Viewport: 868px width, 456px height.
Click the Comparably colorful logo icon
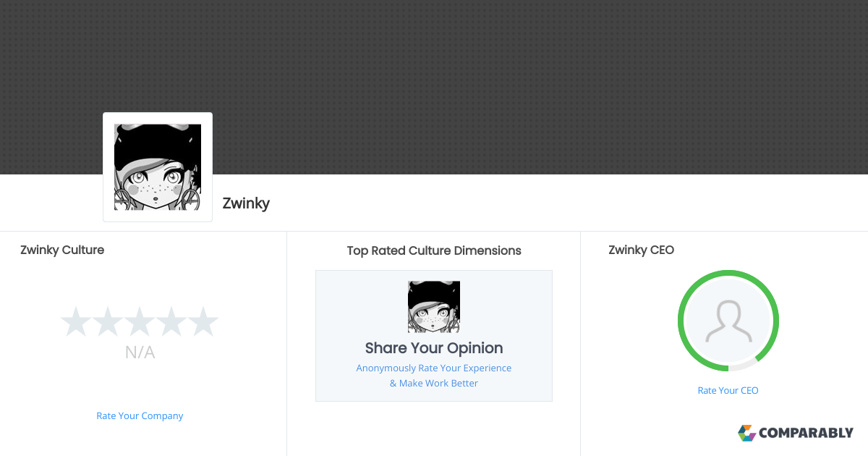[x=746, y=433]
